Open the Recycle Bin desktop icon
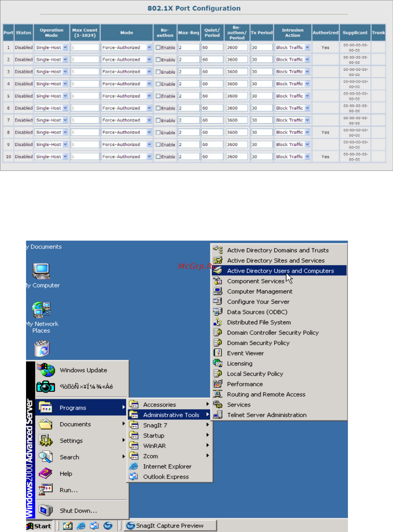This screenshot has width=393, height=532. 42,348
